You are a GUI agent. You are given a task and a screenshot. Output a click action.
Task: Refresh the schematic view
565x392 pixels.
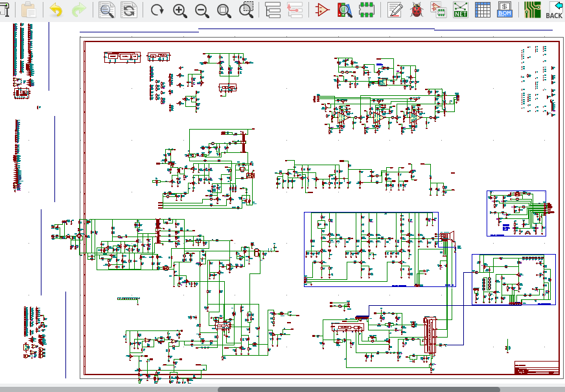click(157, 10)
